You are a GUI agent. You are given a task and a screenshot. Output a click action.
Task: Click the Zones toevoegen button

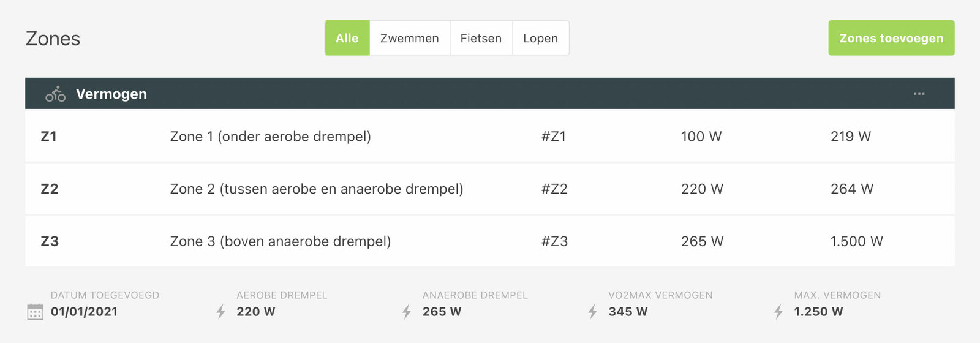click(x=891, y=38)
